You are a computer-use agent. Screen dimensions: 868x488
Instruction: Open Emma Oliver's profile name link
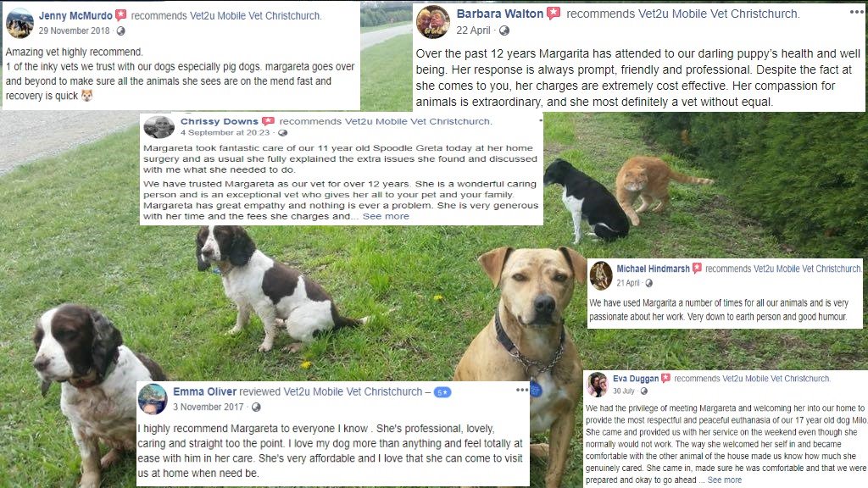click(205, 391)
